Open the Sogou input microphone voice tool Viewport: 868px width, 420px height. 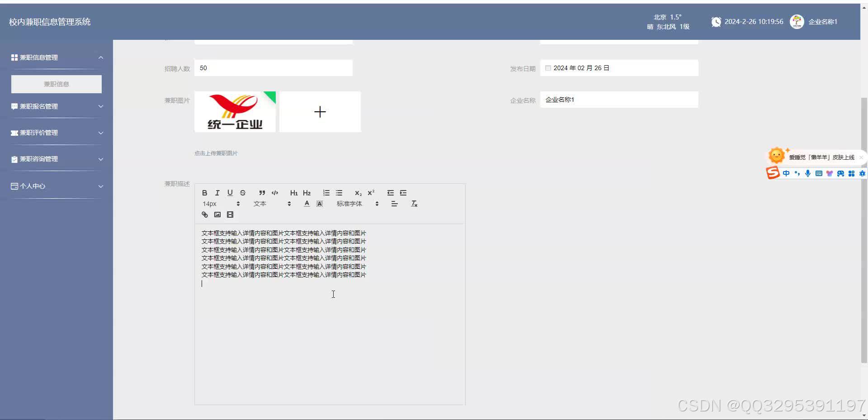point(807,173)
